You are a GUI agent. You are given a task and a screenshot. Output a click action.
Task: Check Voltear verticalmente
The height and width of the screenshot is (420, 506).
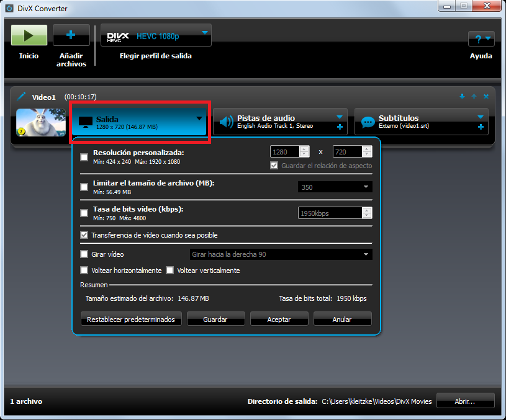point(170,270)
